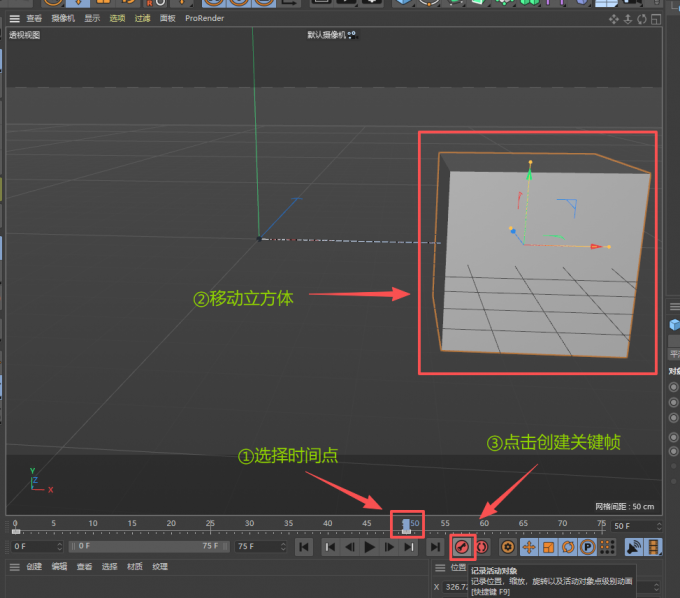Image resolution: width=680 pixels, height=598 pixels.
Task: Click the timeline sound speaker icon
Action: [x=634, y=547]
